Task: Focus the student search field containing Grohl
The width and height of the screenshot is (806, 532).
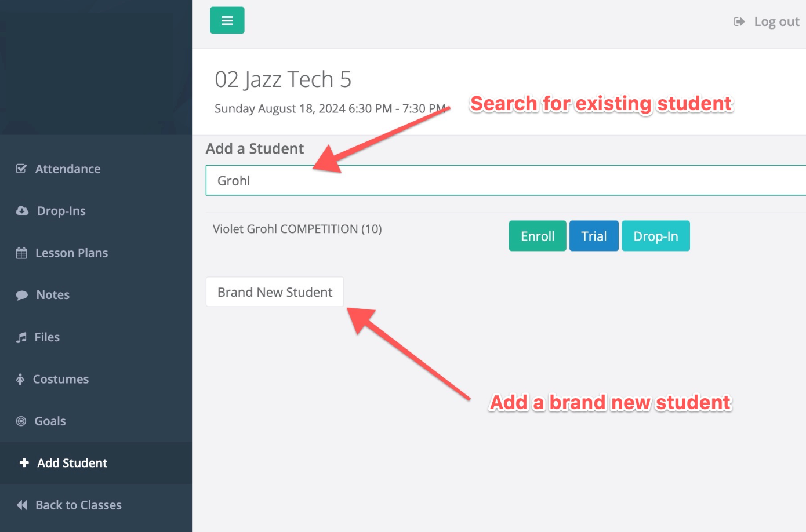Action: click(x=506, y=180)
